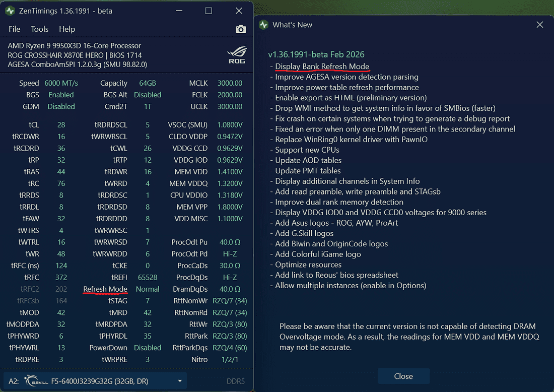
Task: Click the tRAS value 44
Action: coord(61,172)
